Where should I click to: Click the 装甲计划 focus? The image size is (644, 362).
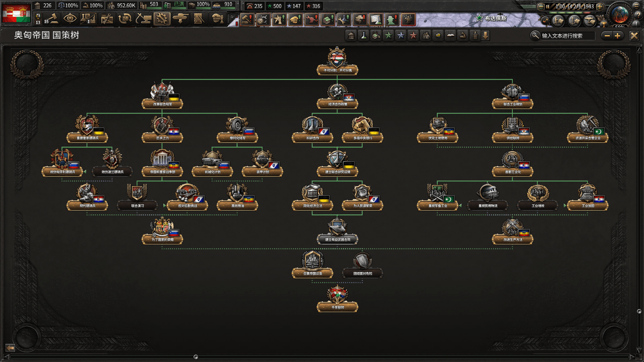(262, 163)
